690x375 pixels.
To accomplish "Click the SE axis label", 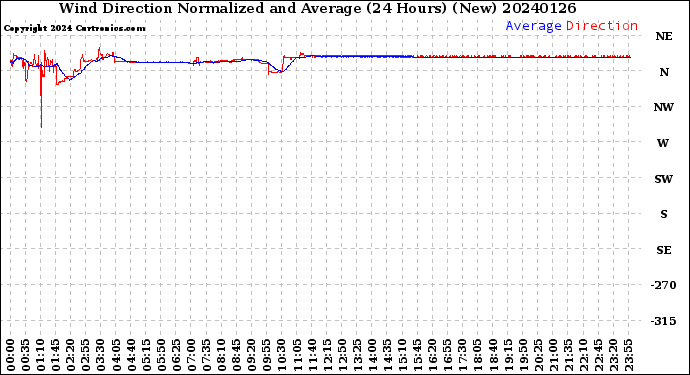I will (x=664, y=250).
